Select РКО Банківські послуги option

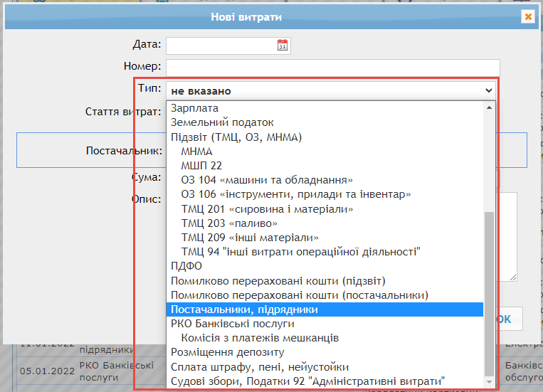(325, 324)
